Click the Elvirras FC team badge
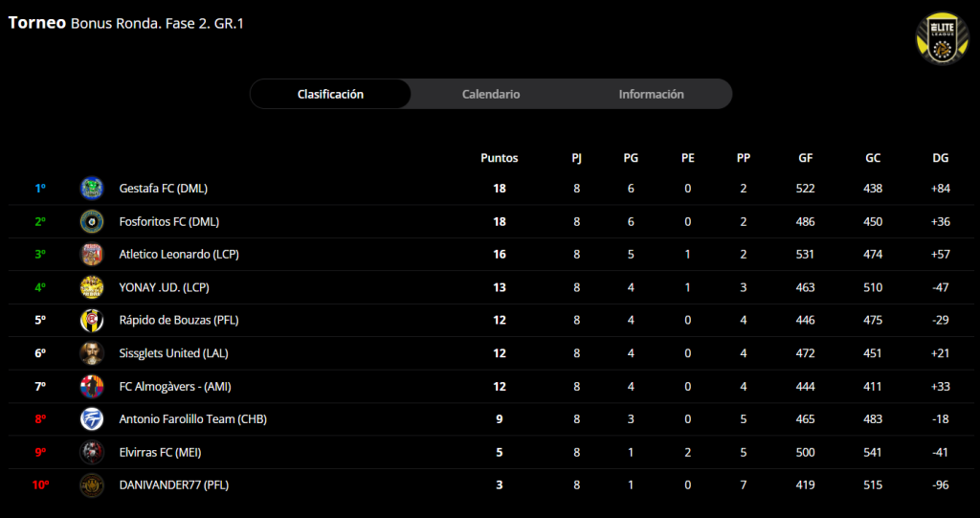The width and height of the screenshot is (980, 518). coord(92,452)
